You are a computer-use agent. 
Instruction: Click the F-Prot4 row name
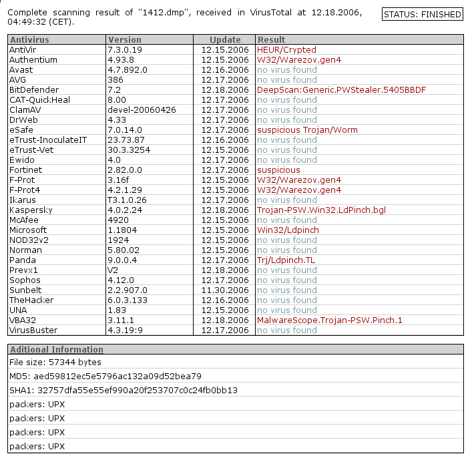coord(25,190)
